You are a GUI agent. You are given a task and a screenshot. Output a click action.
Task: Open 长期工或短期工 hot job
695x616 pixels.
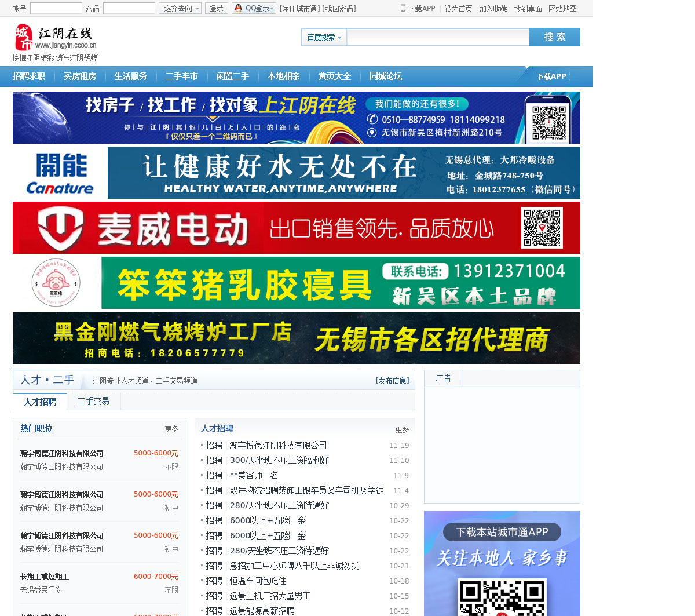45,577
